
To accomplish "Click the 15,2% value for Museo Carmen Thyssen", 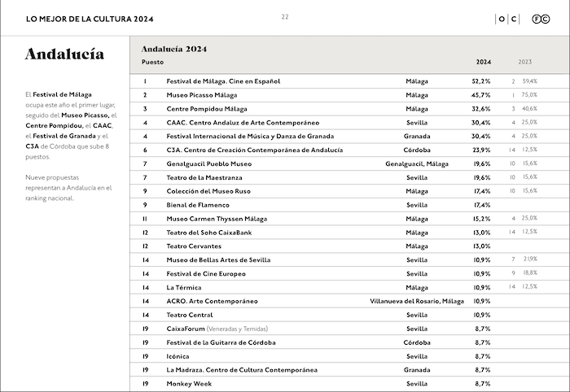I will 482,219.
